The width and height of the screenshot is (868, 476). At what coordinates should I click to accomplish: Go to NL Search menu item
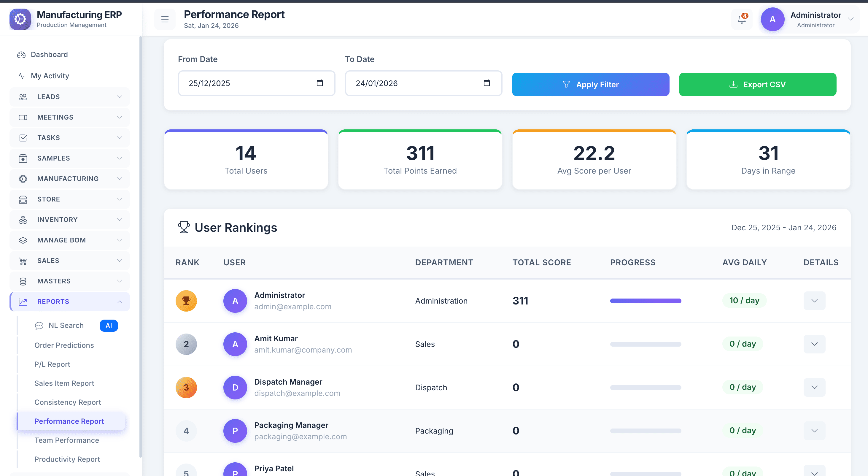click(66, 325)
